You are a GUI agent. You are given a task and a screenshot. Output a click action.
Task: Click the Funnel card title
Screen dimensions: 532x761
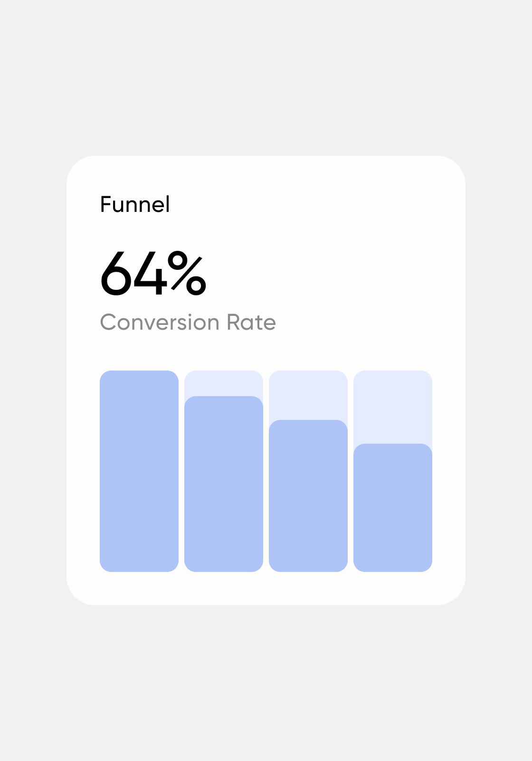point(135,205)
